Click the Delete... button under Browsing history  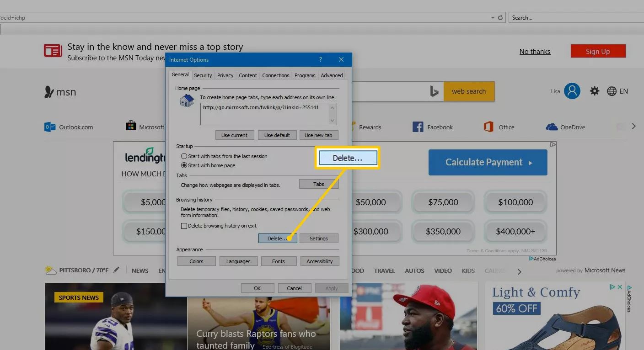278,239
